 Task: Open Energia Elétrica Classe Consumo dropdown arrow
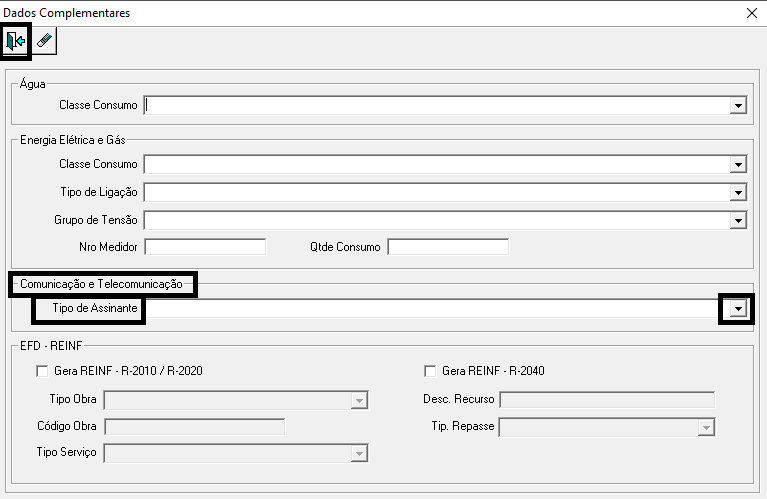(x=738, y=165)
